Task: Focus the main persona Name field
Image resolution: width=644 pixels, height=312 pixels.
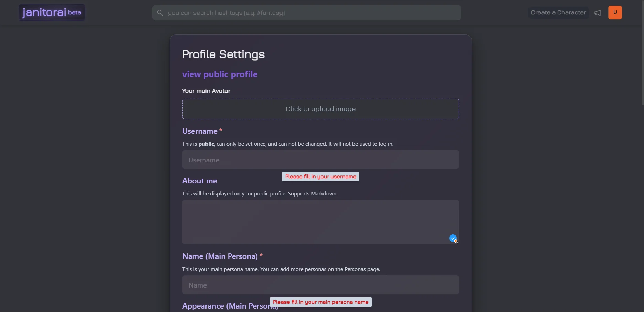Action: [320, 285]
